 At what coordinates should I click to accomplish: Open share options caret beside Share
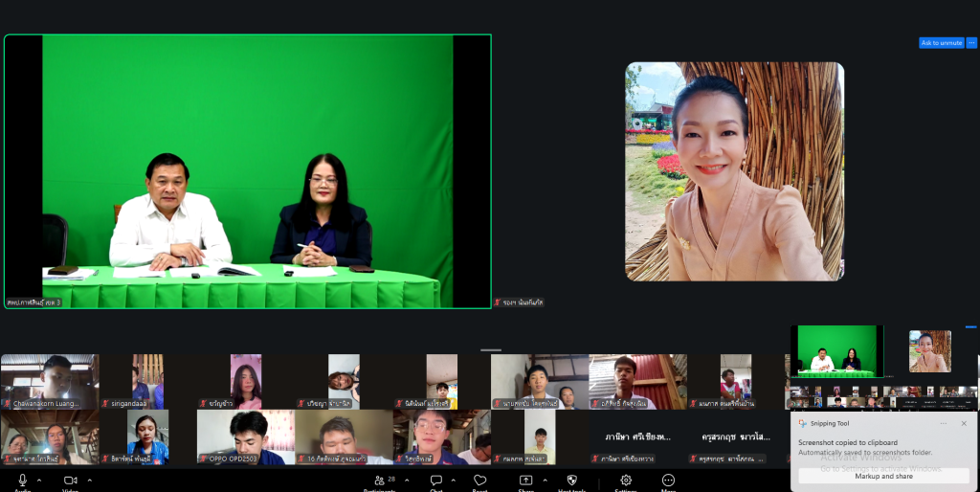[545, 481]
